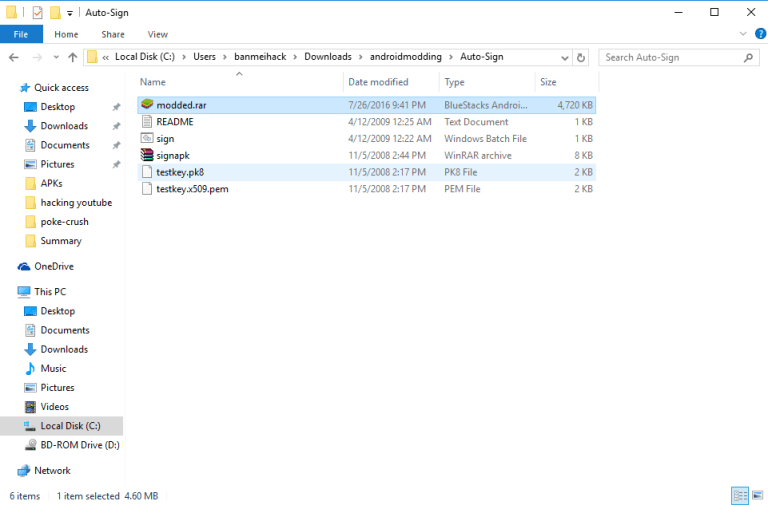This screenshot has height=505, width=768.
Task: Switch to the Share ribbon tab
Action: [113, 34]
